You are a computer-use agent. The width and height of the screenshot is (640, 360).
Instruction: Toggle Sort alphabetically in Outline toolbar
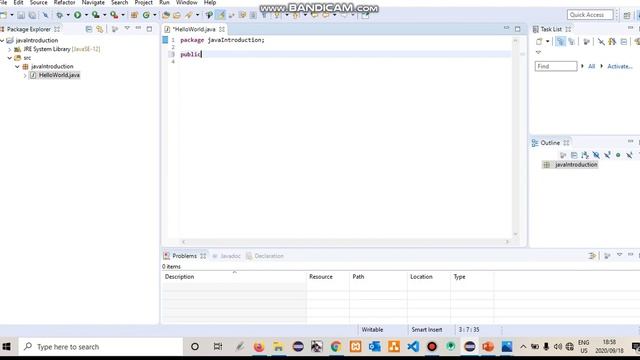pos(585,155)
